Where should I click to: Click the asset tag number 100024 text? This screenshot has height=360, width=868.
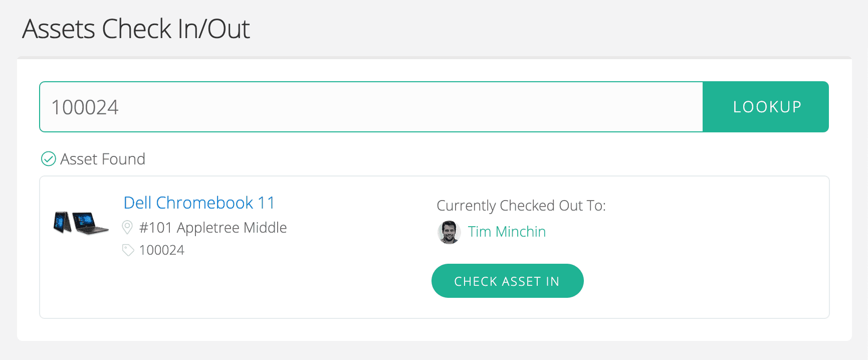pos(161,249)
